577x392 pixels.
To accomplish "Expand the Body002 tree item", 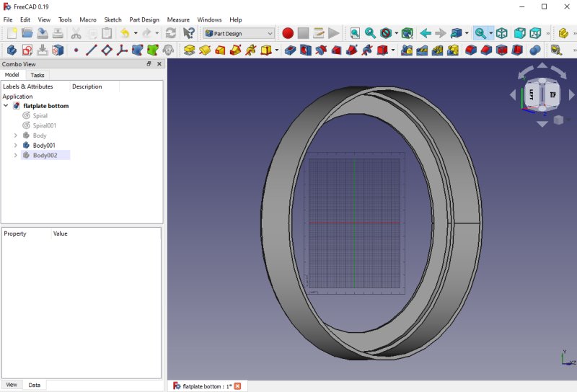I will (15, 155).
